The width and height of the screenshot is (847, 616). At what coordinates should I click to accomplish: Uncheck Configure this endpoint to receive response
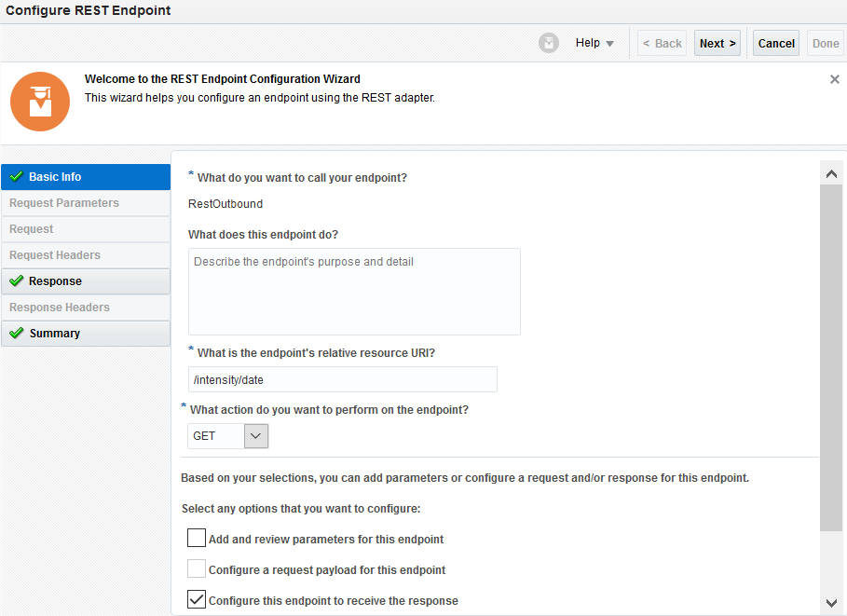(197, 600)
